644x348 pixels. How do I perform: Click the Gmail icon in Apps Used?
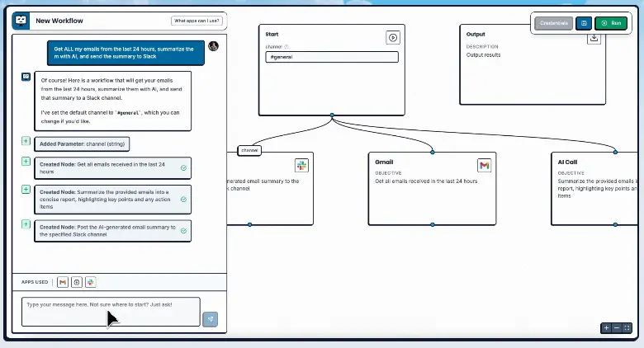[63, 282]
